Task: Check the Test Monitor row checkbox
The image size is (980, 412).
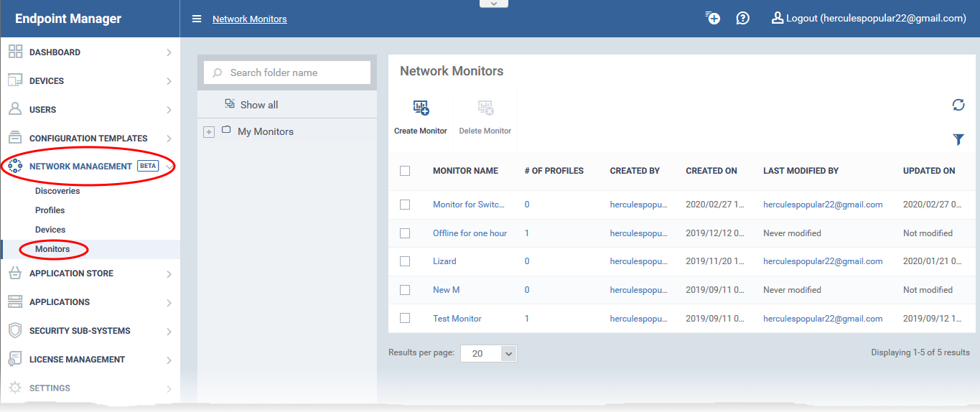Action: [x=405, y=318]
